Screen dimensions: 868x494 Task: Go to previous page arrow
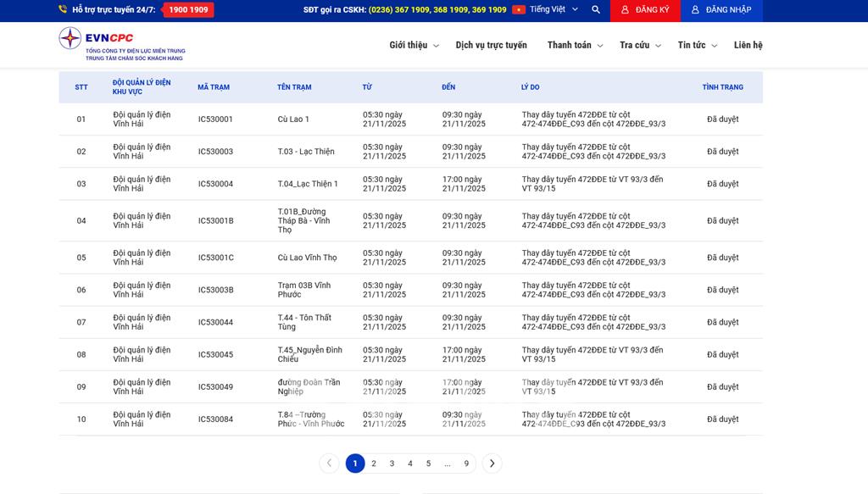point(329,463)
